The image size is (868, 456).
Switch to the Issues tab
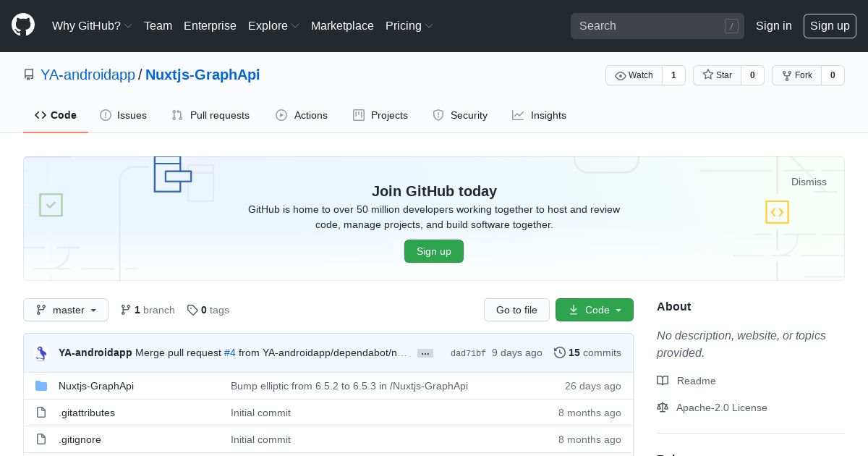click(x=124, y=115)
